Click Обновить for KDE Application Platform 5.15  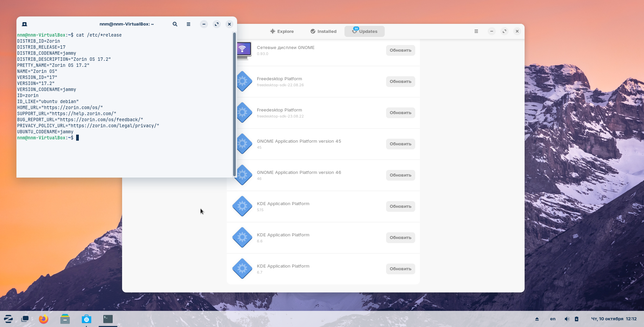pyautogui.click(x=400, y=206)
